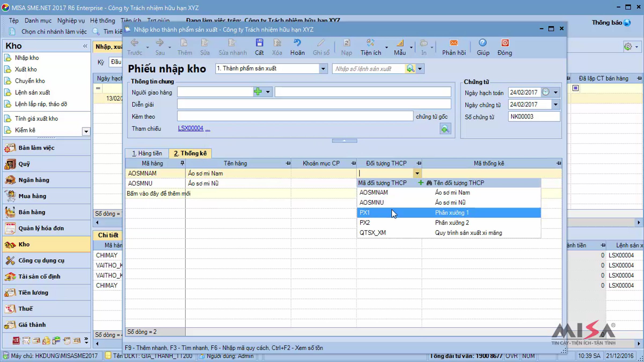This screenshot has height=362, width=644.
Task: Pin the Mã hàng column
Action: click(x=182, y=163)
